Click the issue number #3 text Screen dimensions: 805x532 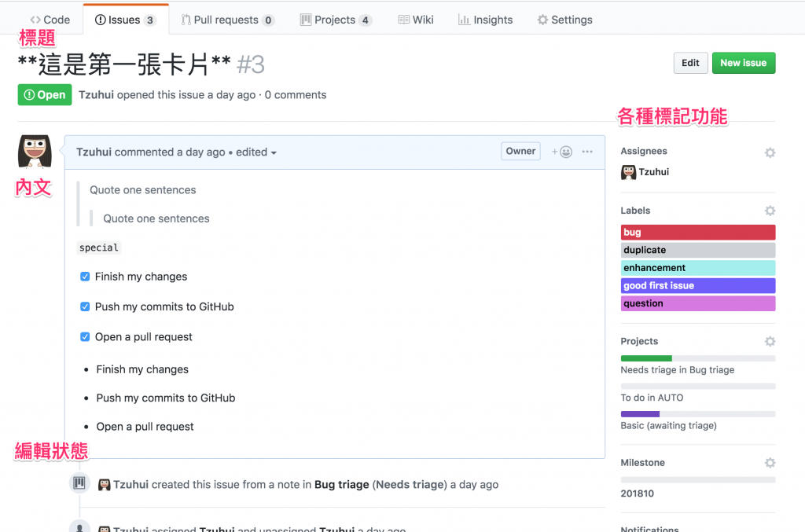pos(251,64)
